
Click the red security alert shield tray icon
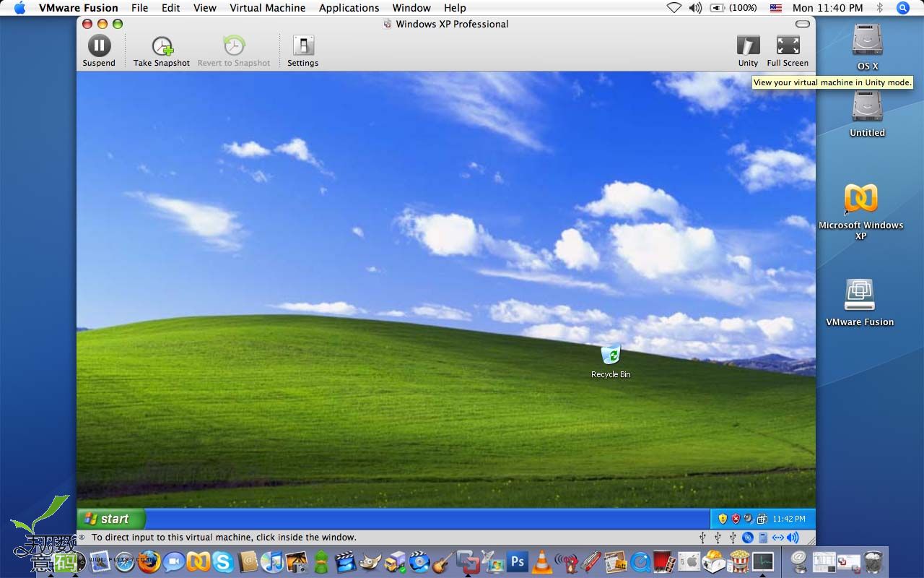tap(736, 519)
